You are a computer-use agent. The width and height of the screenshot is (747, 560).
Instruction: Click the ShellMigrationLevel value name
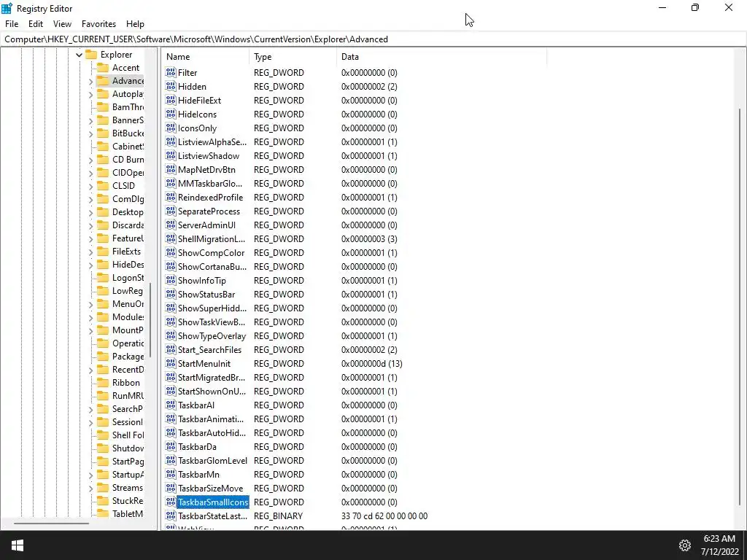(x=212, y=239)
